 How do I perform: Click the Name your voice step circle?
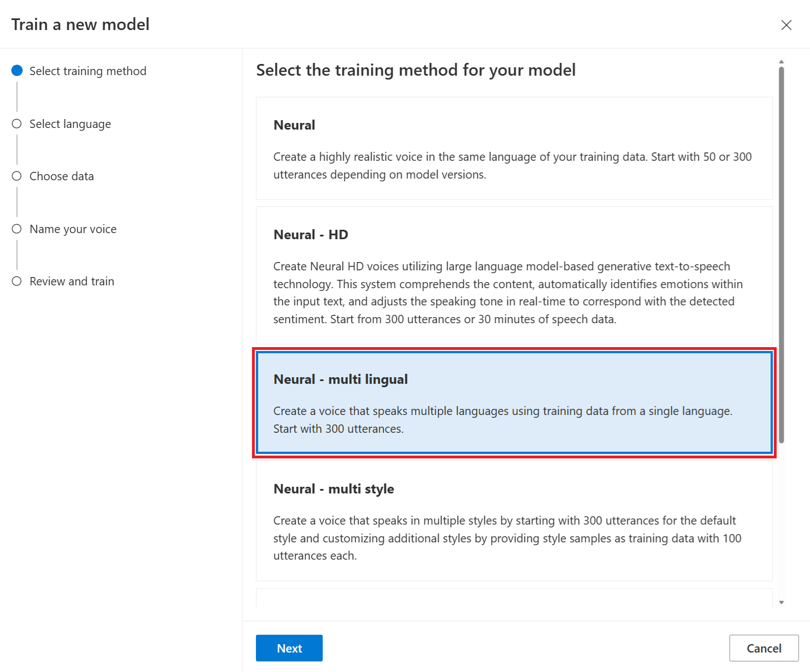[x=17, y=229]
